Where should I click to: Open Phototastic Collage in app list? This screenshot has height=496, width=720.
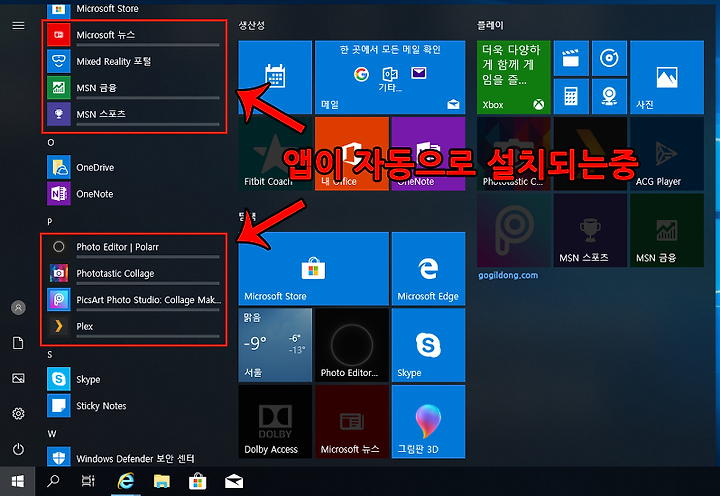point(134,273)
